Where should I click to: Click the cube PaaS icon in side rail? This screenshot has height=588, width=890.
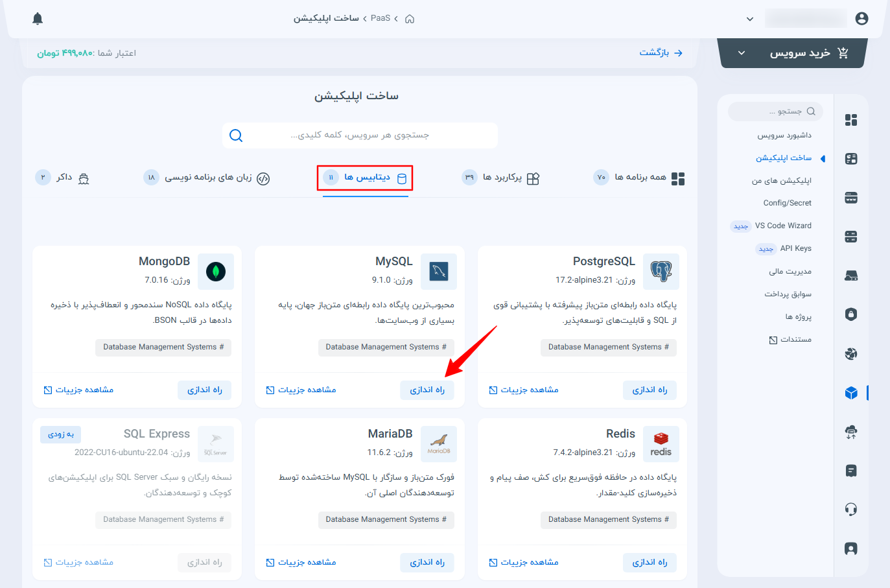851,393
